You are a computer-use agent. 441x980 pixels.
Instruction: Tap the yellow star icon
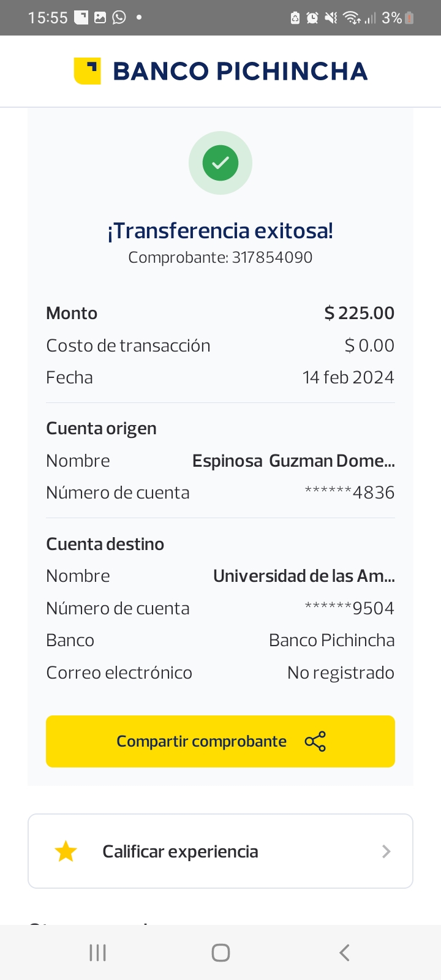point(66,851)
